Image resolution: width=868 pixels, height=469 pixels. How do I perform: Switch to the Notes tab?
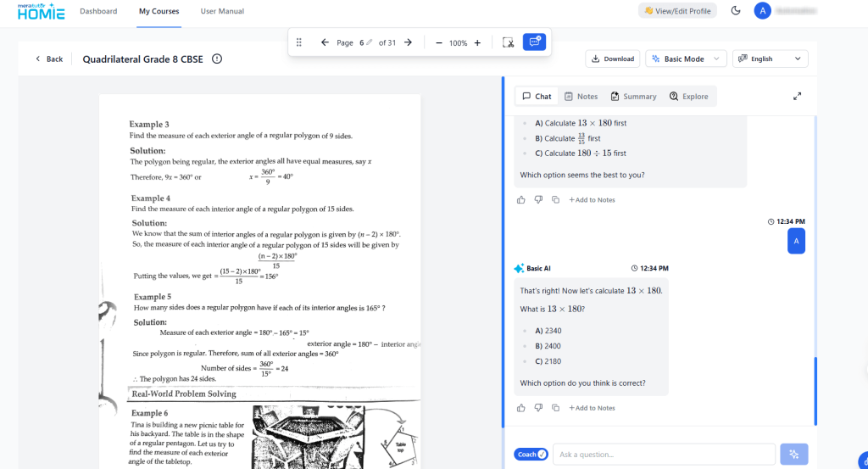[581, 97]
